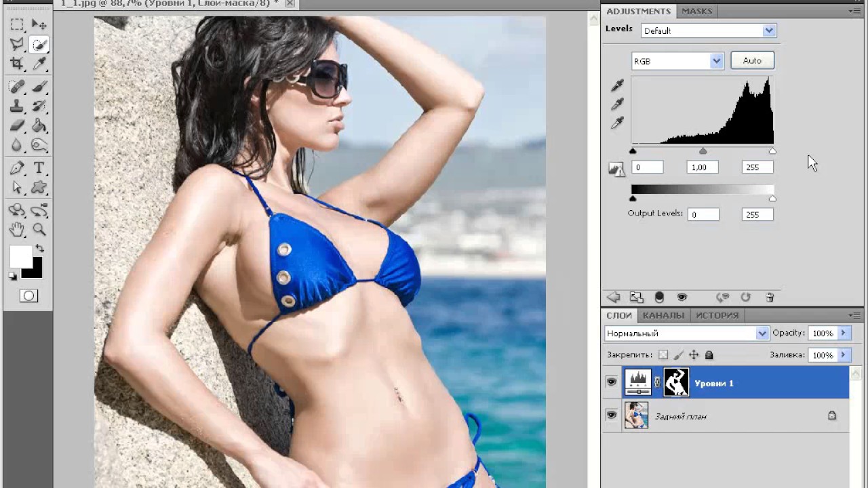Select the Clone Stamp tool
Image resolution: width=868 pixels, height=488 pixels.
point(17,106)
